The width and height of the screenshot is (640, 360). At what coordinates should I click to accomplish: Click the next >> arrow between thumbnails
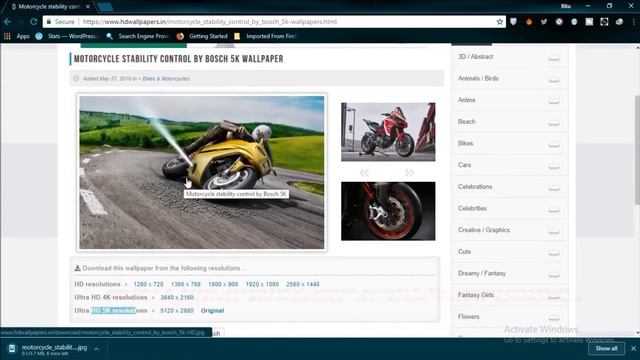[x=409, y=173]
